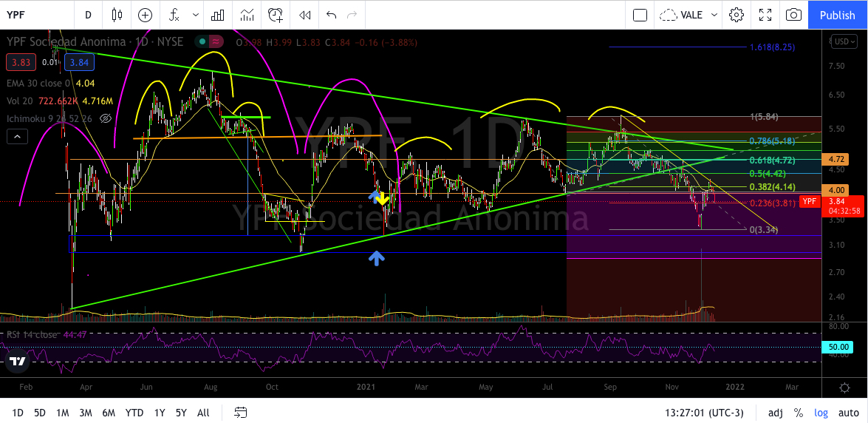
Task: Click the blue Publish button
Action: pos(838,15)
